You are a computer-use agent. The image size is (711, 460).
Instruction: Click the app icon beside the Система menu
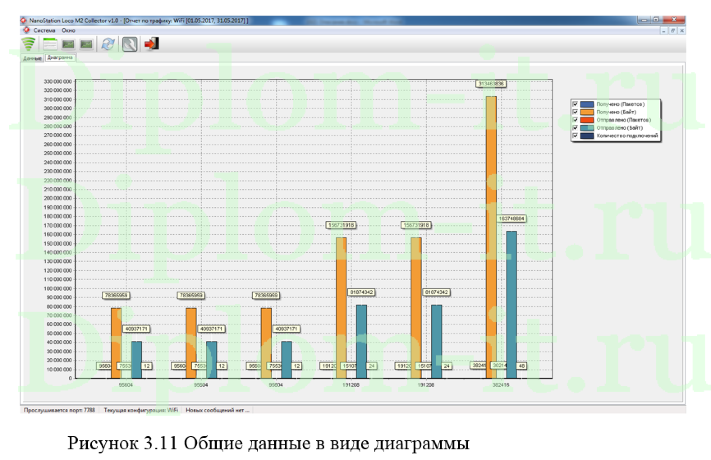point(26,31)
